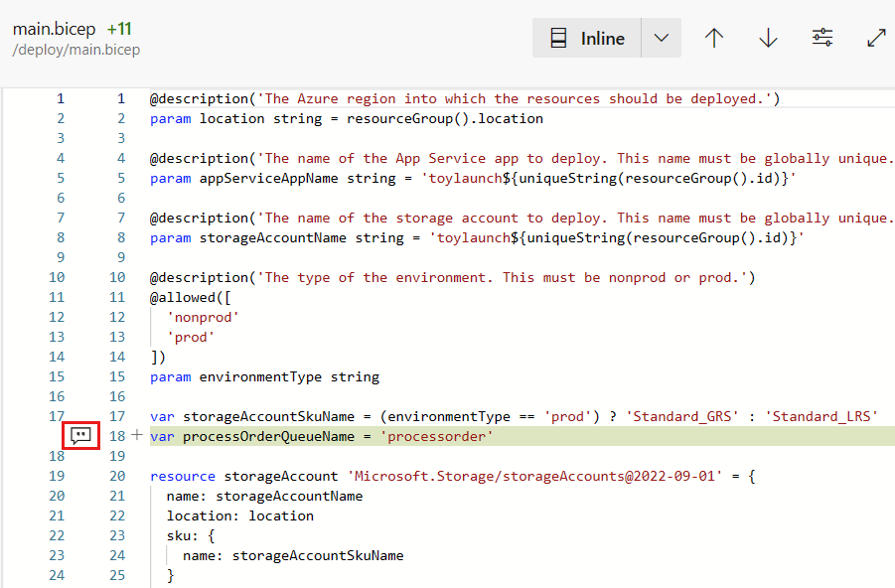
Task: Click new line number 18 in gutter
Action: (x=117, y=437)
